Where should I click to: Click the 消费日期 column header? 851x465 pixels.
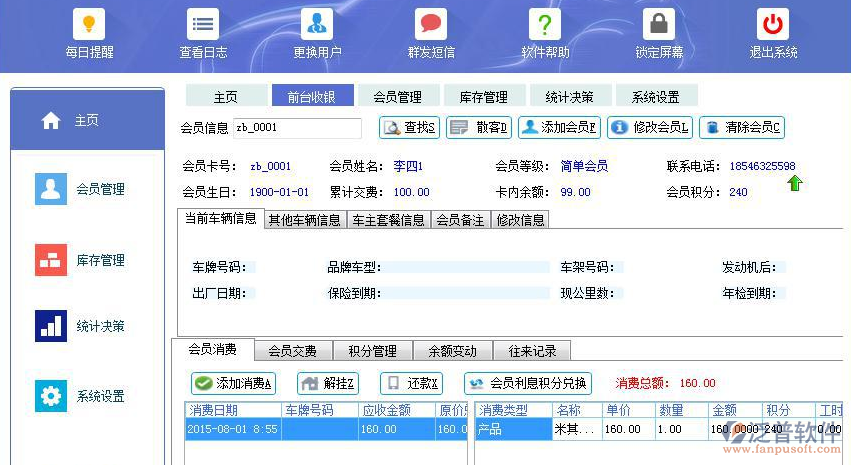pyautogui.click(x=233, y=410)
